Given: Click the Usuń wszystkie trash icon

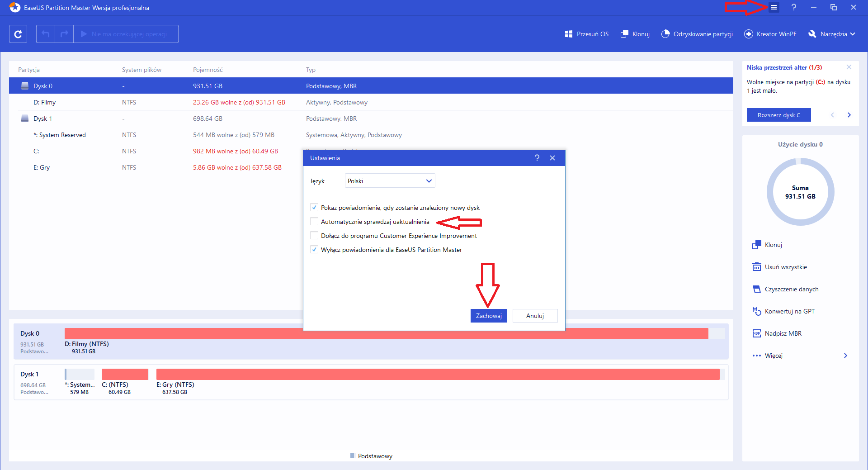Looking at the screenshot, I should point(756,267).
